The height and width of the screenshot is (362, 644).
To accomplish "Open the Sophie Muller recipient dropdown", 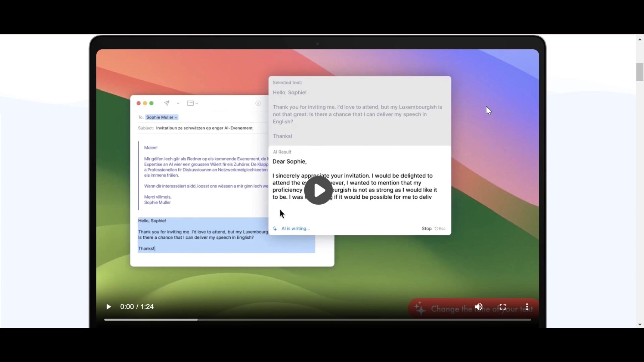I will click(x=162, y=117).
